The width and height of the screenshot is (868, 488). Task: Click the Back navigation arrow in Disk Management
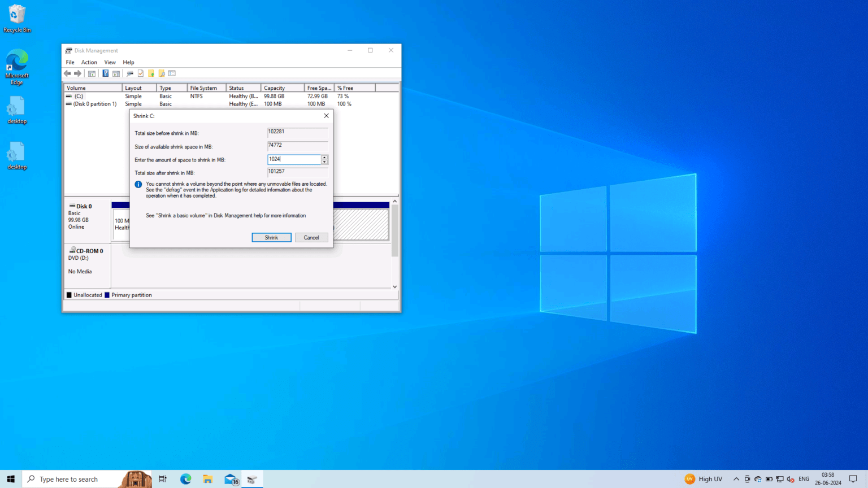point(67,73)
